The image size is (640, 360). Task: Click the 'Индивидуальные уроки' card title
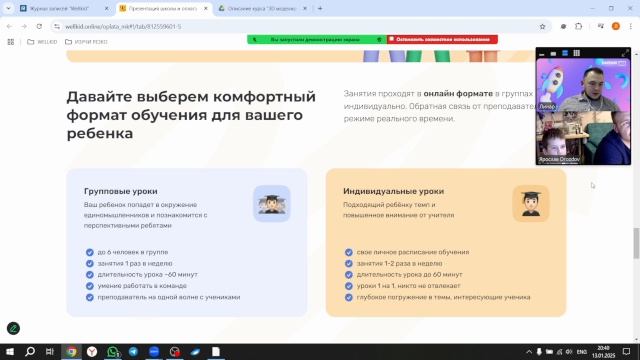393,191
